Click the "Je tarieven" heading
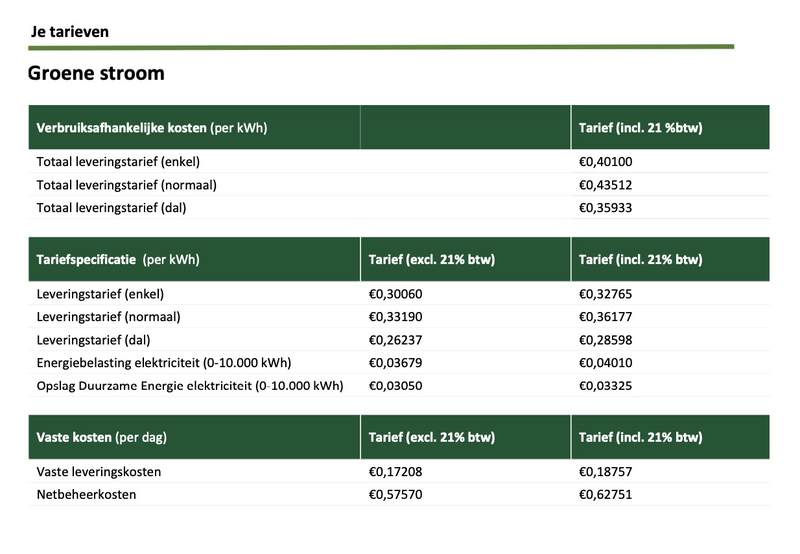The height and width of the screenshot is (554, 800). point(70,32)
